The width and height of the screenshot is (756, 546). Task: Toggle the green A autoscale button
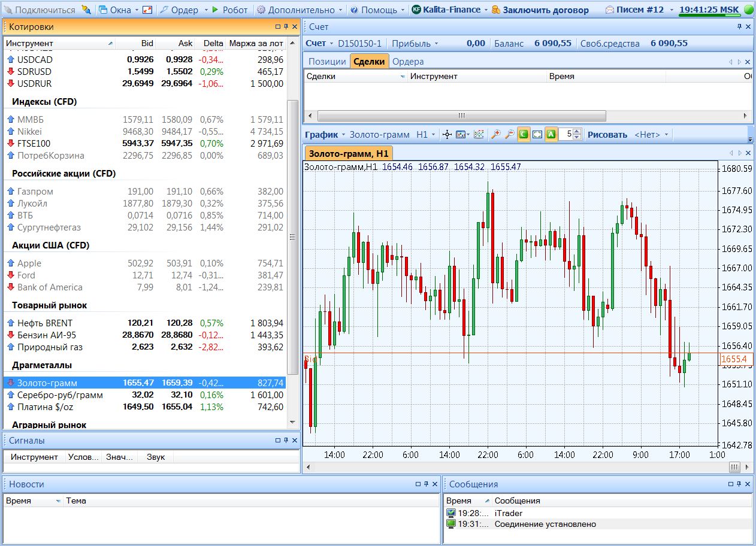tap(551, 135)
